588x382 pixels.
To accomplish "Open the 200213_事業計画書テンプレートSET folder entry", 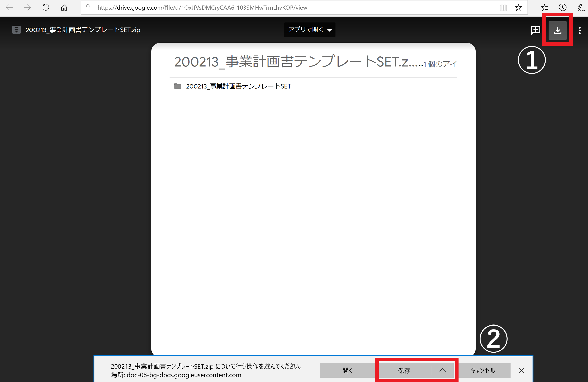I will (238, 86).
